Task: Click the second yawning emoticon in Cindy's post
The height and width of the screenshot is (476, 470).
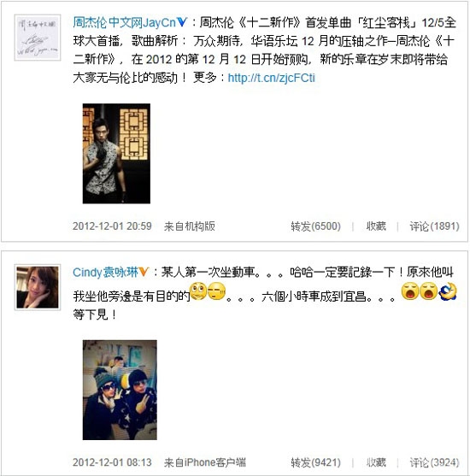Action: click(428, 291)
